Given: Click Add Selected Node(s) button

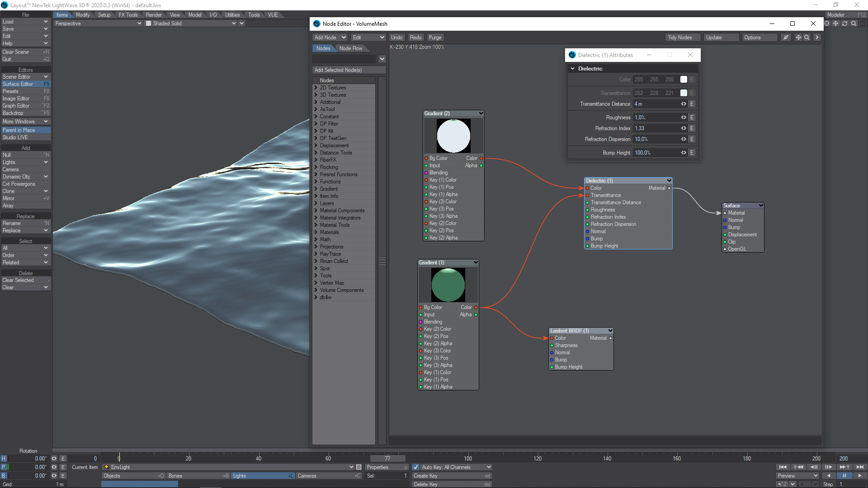Looking at the screenshot, I should pos(349,70).
